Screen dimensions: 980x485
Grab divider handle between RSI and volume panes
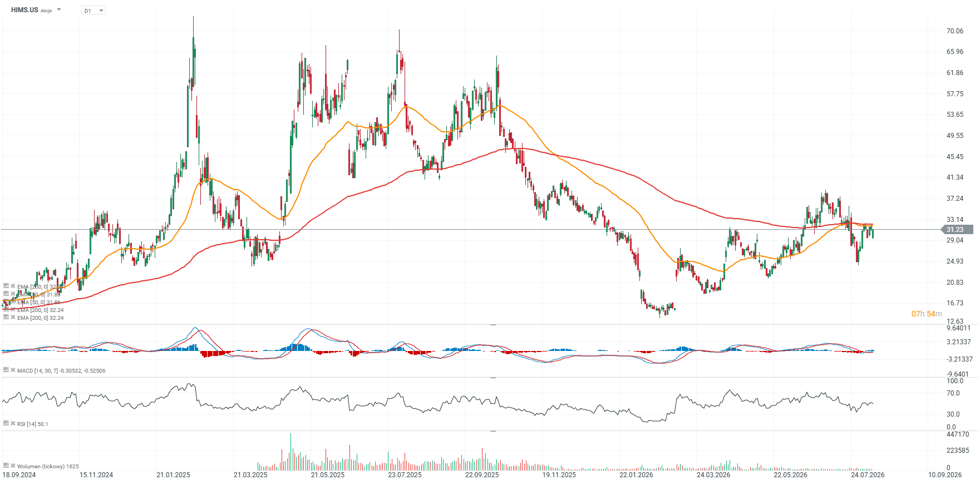tap(493, 430)
